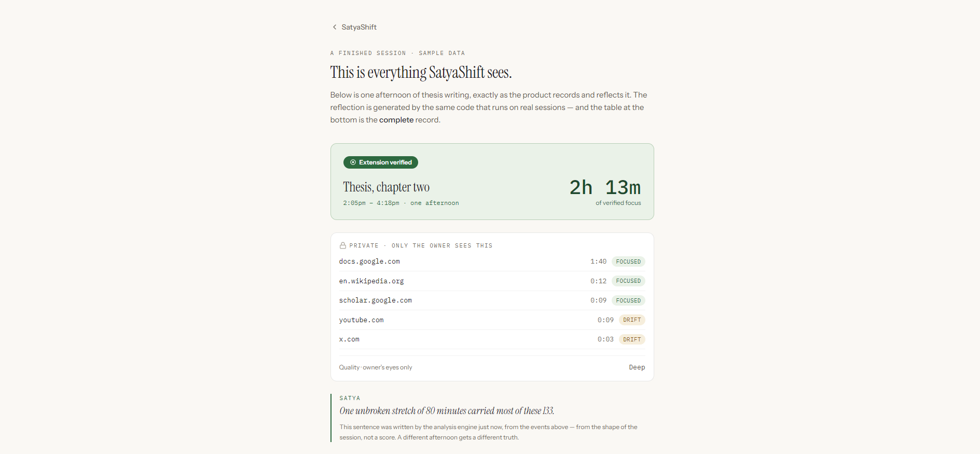This screenshot has width=980, height=454.
Task: Click the Deep quality value
Action: [x=637, y=367]
